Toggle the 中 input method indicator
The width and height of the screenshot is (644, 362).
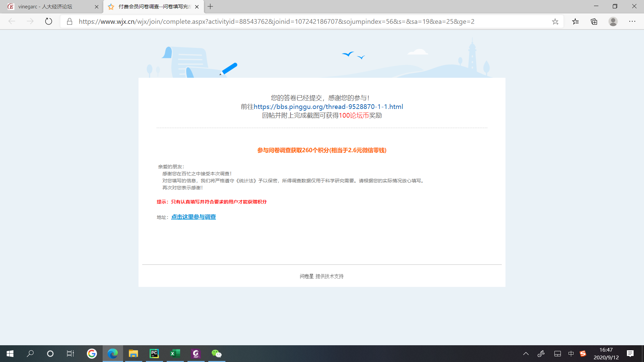(571, 353)
